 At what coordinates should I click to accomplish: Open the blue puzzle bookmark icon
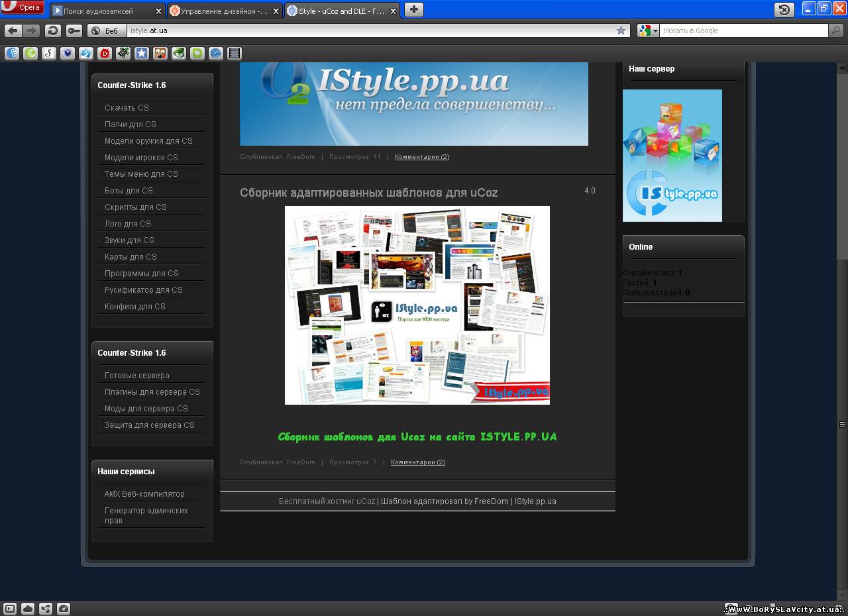tap(86, 54)
